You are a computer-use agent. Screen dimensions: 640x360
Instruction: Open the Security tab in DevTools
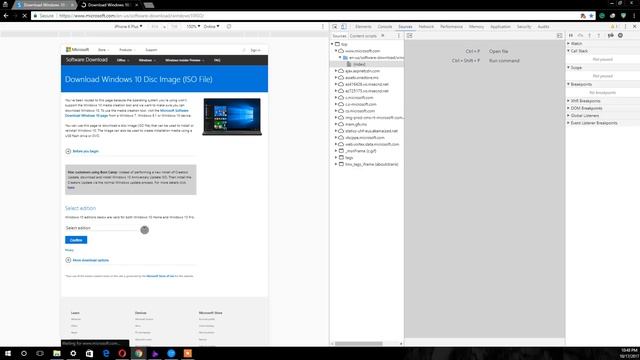[524, 27]
